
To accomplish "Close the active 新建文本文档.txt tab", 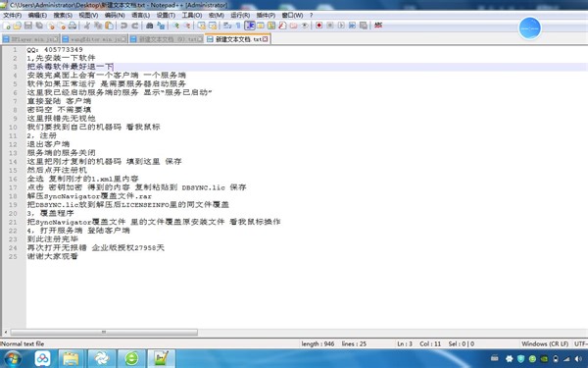I will coord(266,39).
